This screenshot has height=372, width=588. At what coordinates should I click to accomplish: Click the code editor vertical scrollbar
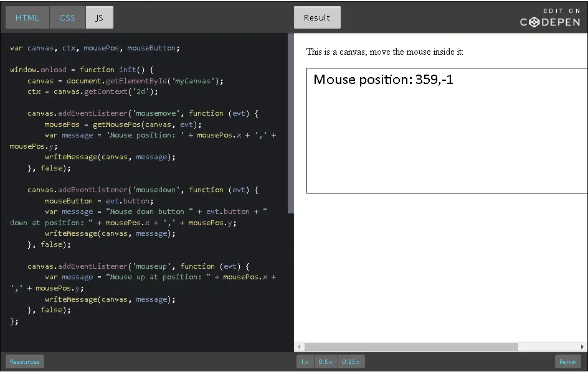click(291, 124)
